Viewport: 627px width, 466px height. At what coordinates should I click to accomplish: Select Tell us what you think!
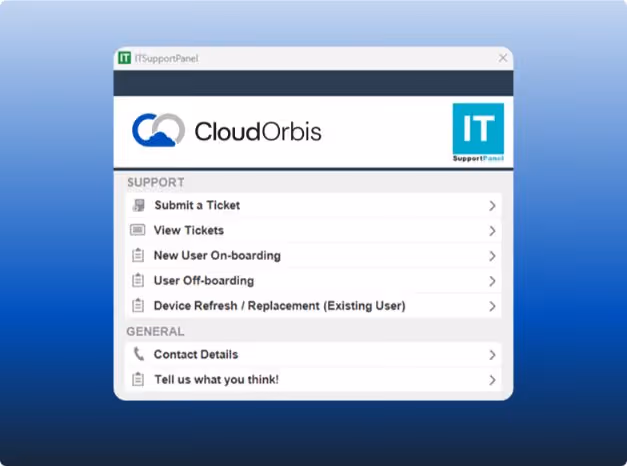point(314,380)
